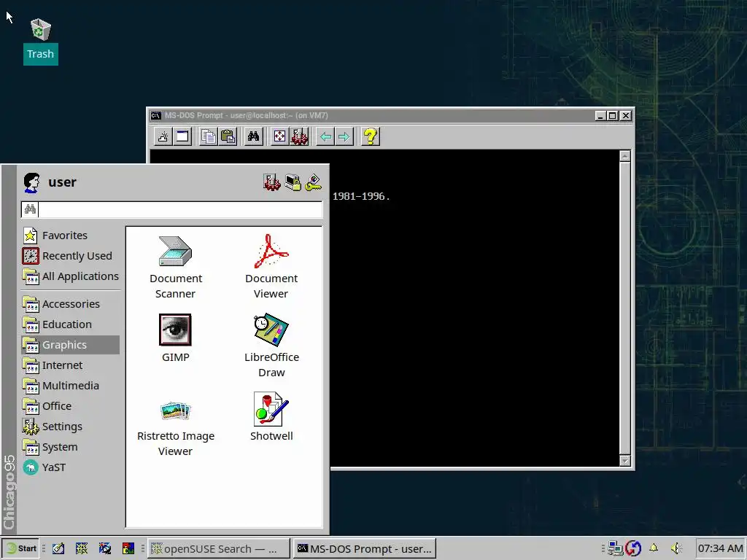Launch Document Scanner

click(175, 267)
